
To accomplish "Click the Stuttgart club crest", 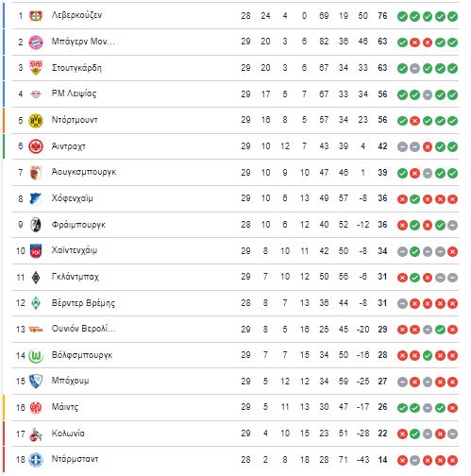I will (36, 68).
